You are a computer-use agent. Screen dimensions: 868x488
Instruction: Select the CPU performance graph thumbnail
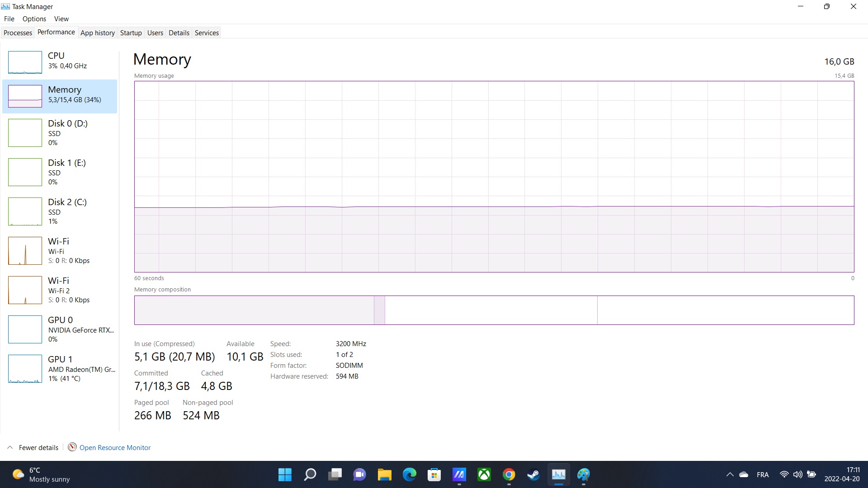pos(25,62)
